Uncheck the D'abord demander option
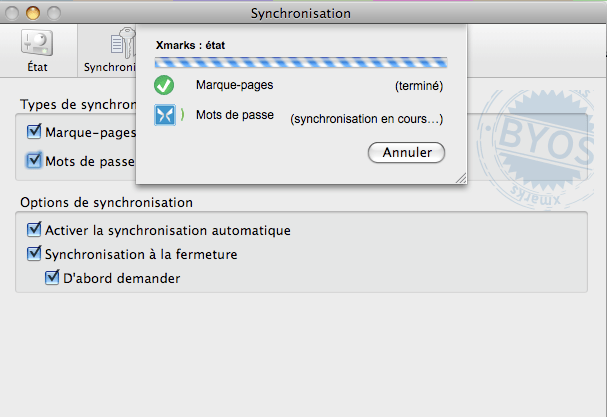Image resolution: width=607 pixels, height=417 pixels. click(52, 277)
